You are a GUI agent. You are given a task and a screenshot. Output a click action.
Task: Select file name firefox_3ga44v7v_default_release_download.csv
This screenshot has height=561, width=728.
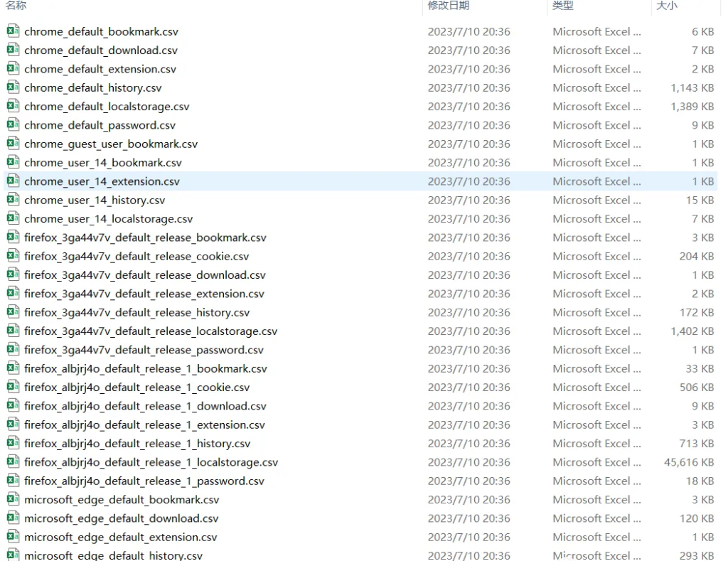click(x=145, y=275)
